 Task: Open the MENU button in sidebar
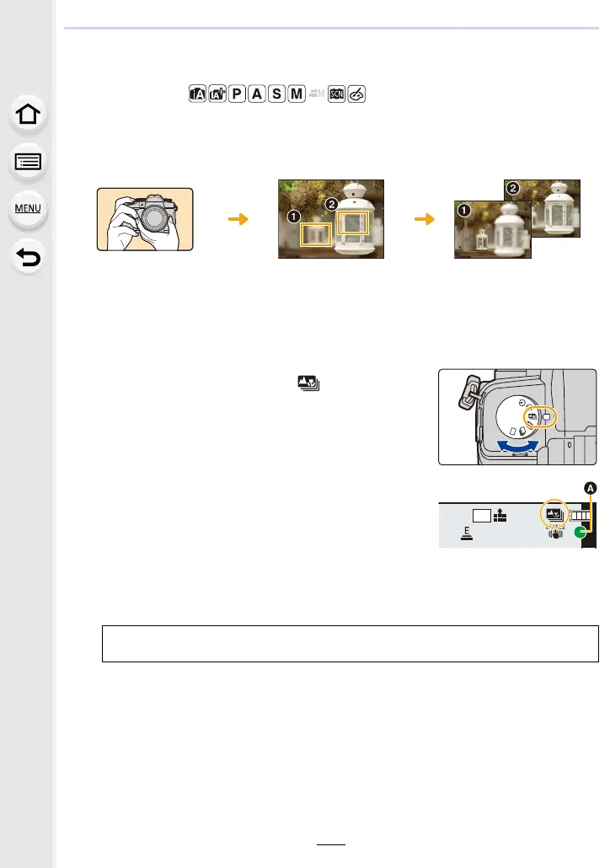(x=28, y=209)
